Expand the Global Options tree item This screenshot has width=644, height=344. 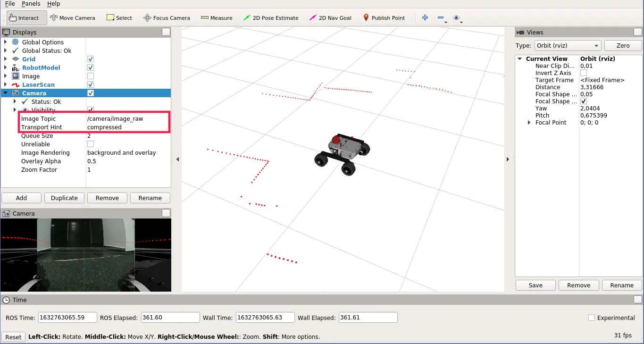click(x=6, y=42)
